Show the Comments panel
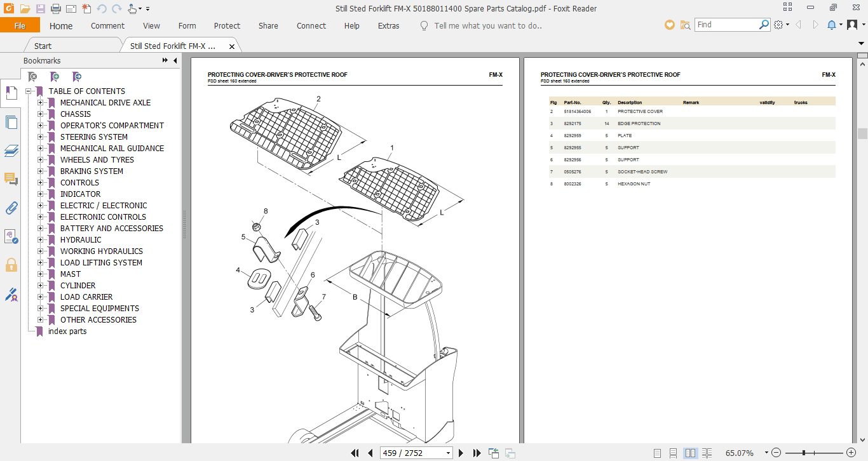The height and width of the screenshot is (461, 868). 11,179
